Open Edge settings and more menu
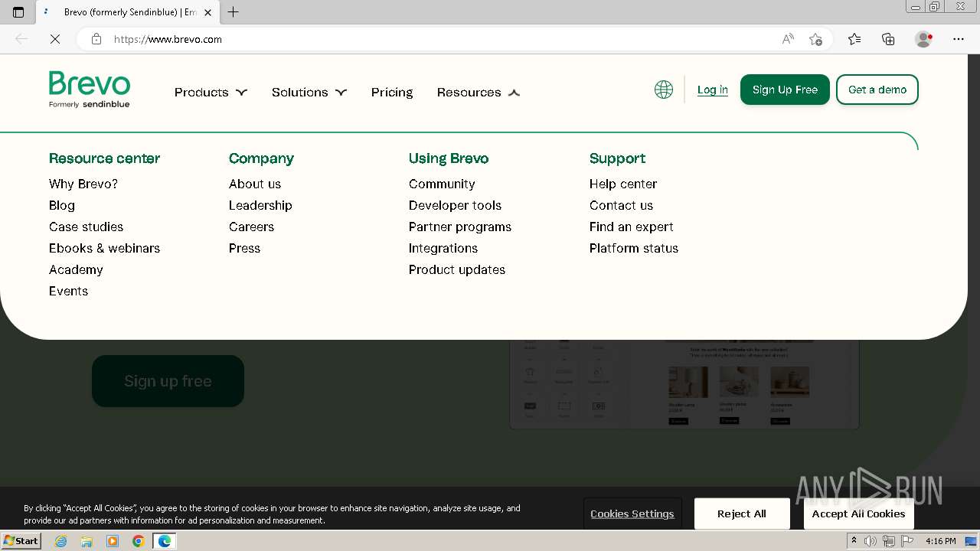The height and width of the screenshot is (551, 980). pos(959,39)
